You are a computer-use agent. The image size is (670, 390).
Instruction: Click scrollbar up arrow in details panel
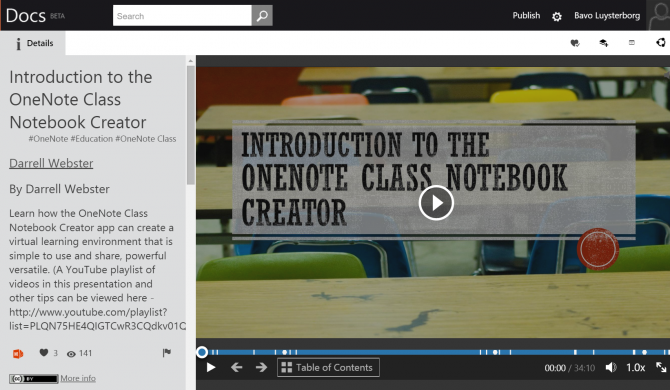[x=191, y=61]
